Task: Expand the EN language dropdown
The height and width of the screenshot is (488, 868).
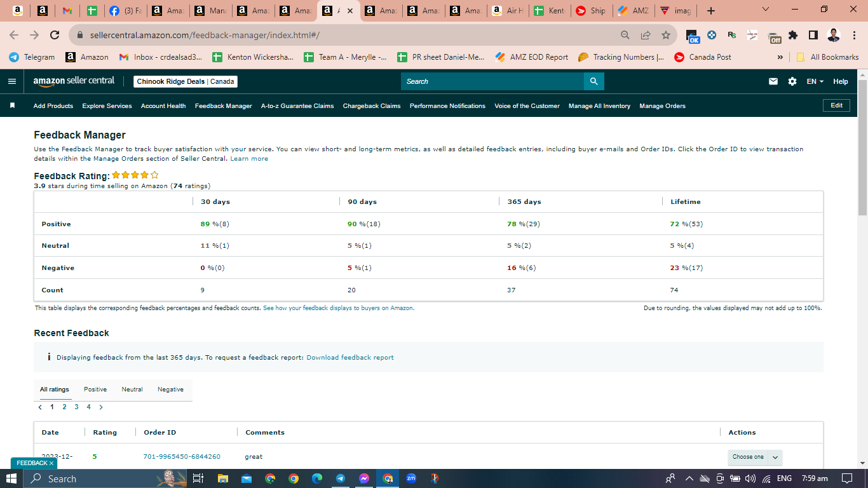Action: tap(815, 81)
